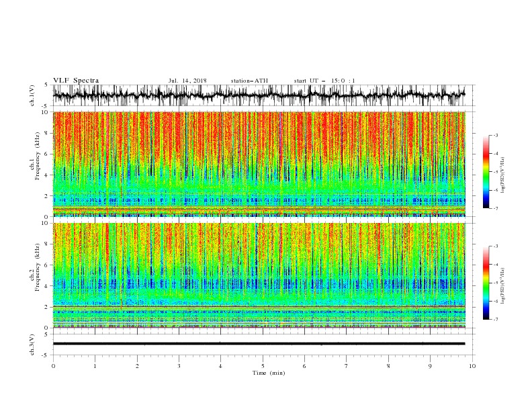Click the "Time (min)" axis label
Image resolution: width=532 pixels, height=411 pixels.
269,373
